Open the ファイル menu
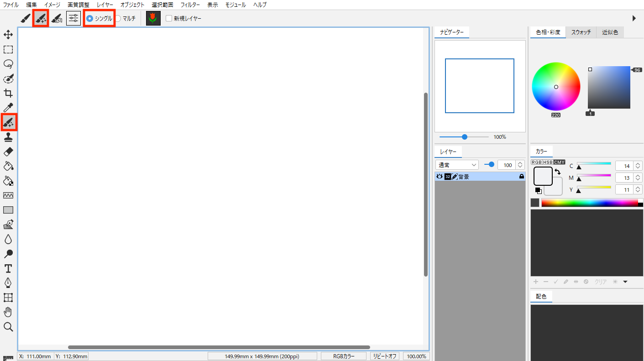 click(x=11, y=5)
